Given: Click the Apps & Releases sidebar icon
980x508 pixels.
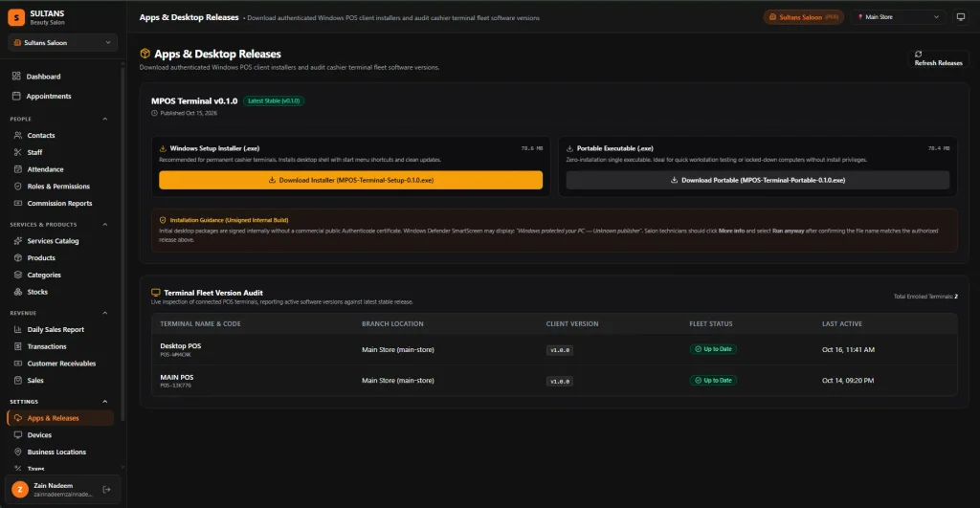Looking at the screenshot, I should pyautogui.click(x=17, y=418).
